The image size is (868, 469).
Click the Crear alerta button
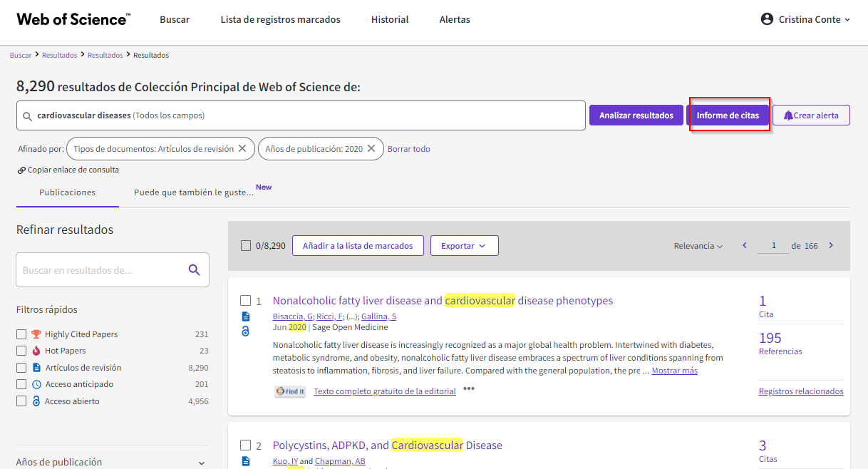tap(811, 115)
